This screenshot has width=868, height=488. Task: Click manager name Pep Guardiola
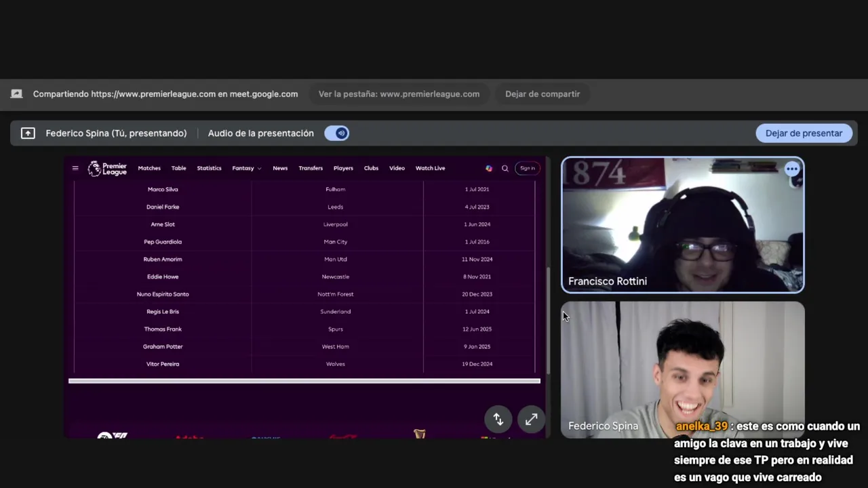[x=163, y=242]
